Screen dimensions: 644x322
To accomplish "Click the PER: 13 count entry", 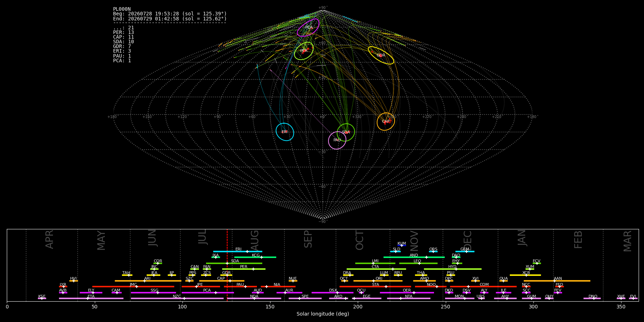I will click(x=123, y=32).
